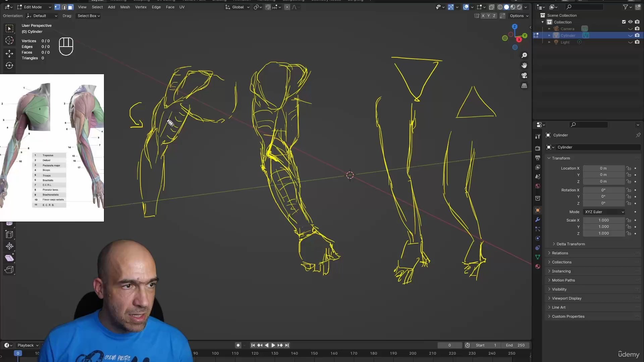Click the Zoom viewport gizmo icon

pos(524,55)
